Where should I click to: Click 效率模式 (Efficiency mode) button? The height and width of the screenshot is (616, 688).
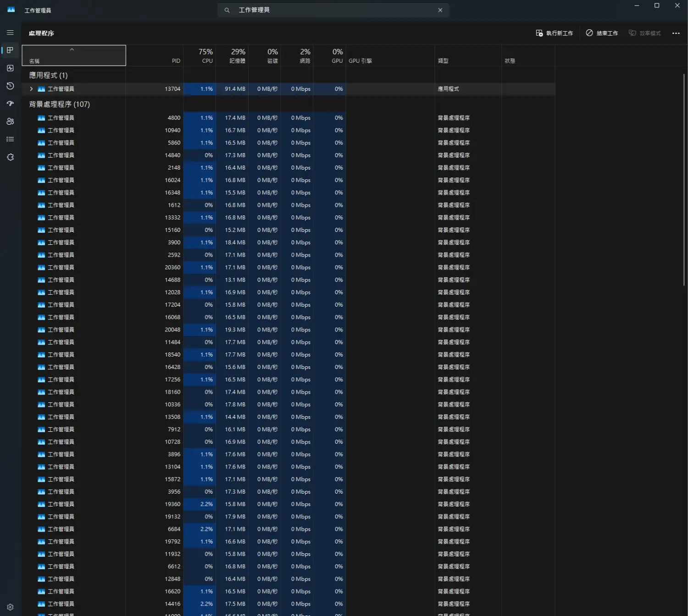coord(644,33)
